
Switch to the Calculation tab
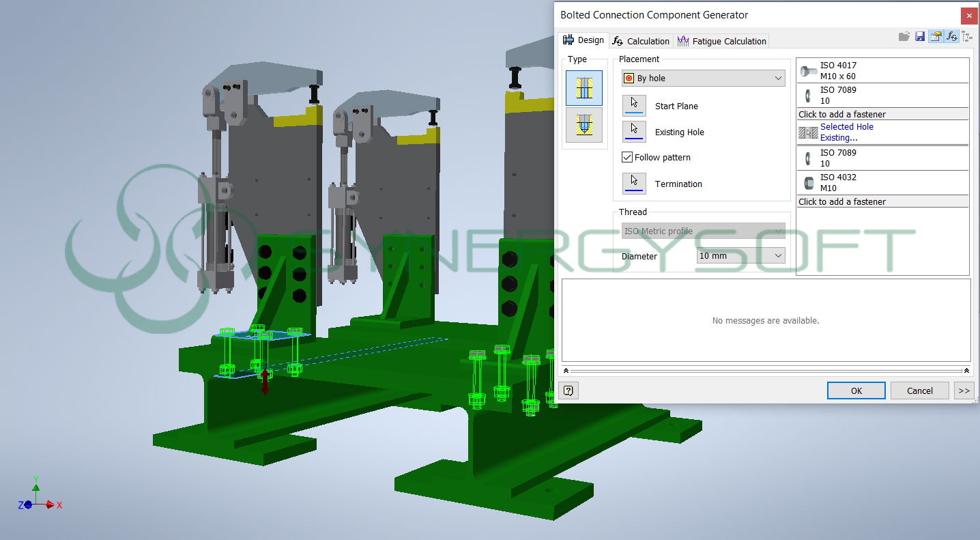pyautogui.click(x=641, y=41)
